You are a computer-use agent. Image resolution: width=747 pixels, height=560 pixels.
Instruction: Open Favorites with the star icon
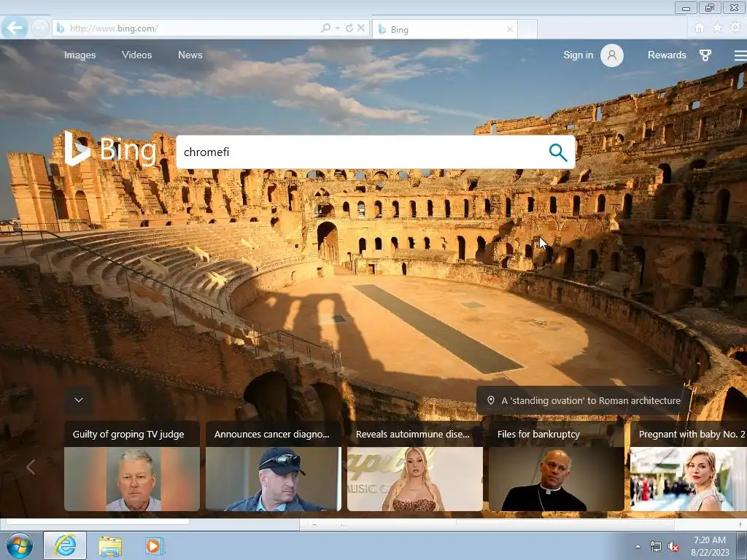coord(718,28)
